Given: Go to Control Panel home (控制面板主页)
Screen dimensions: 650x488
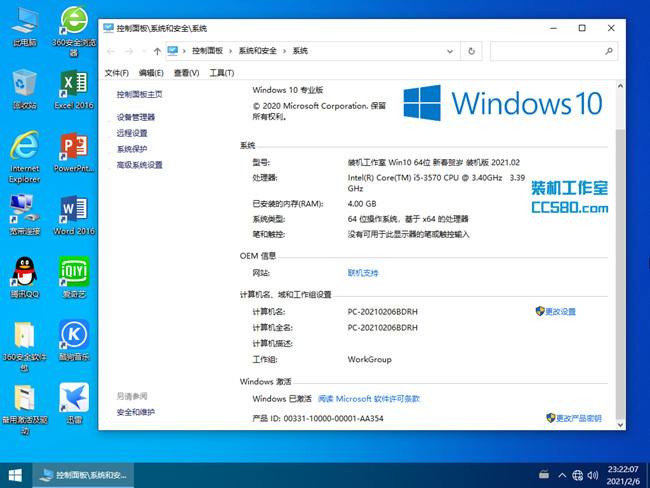Looking at the screenshot, I should (x=139, y=95).
